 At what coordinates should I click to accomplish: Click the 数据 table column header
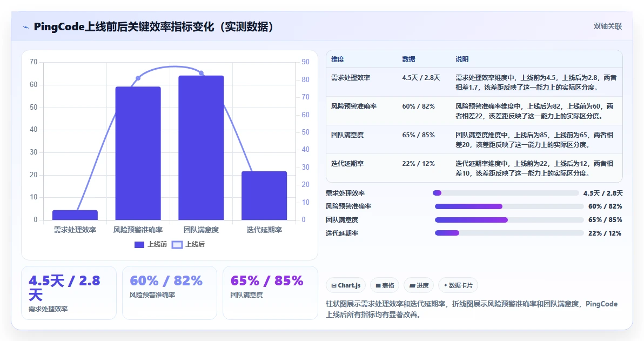tap(408, 59)
